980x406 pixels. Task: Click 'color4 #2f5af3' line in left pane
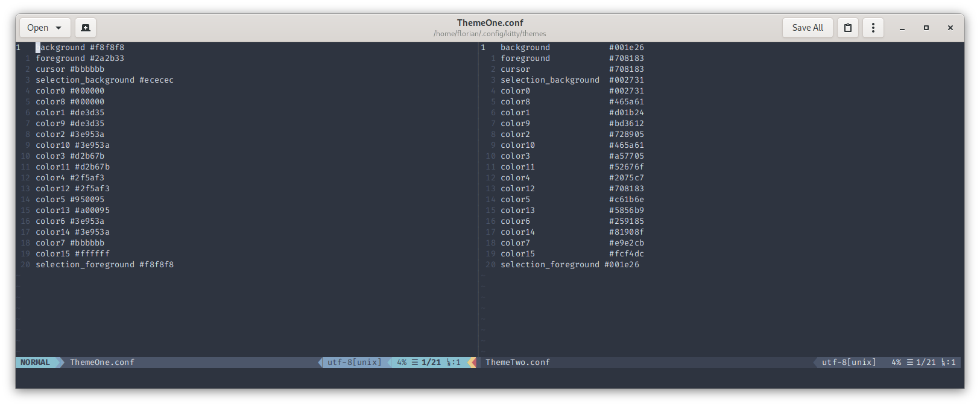coord(70,178)
